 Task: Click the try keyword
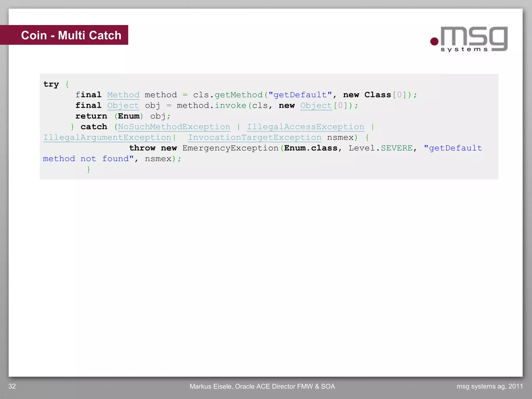pos(51,84)
